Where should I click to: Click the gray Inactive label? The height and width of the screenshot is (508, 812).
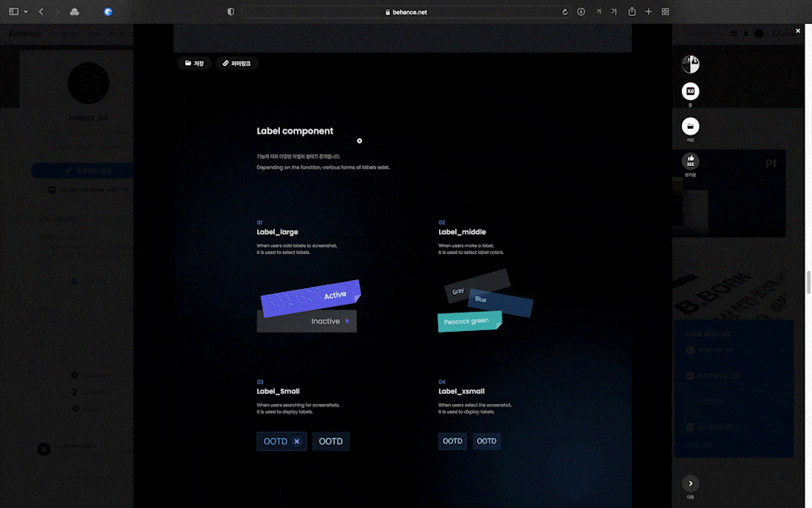click(306, 322)
